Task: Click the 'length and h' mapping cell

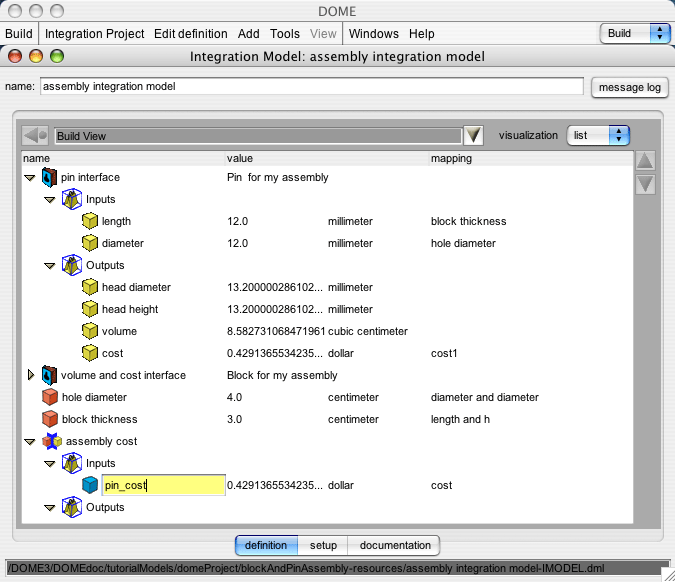Action: (x=460, y=419)
